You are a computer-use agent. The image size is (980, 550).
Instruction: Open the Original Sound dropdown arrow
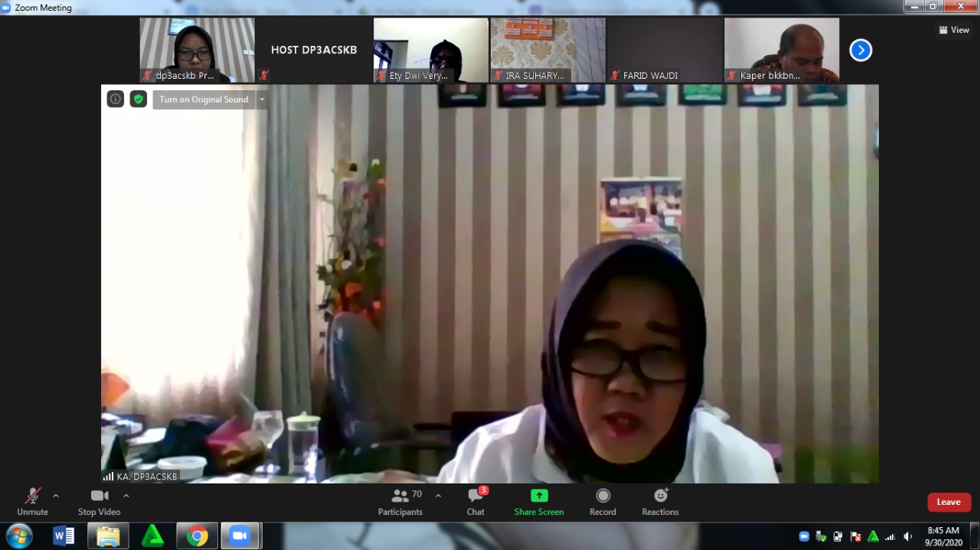tap(262, 99)
